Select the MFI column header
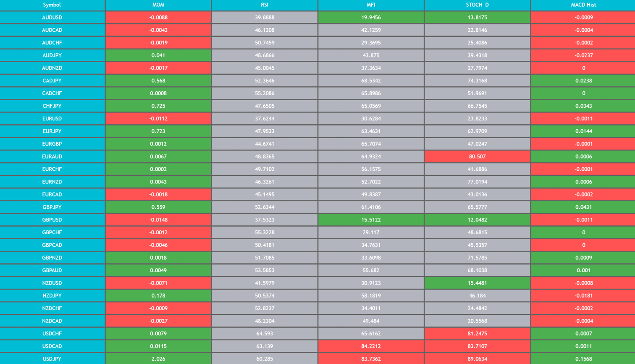 click(x=371, y=5)
